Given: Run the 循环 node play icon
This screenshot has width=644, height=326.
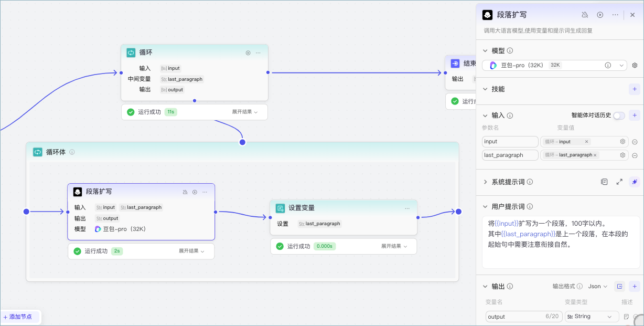Looking at the screenshot, I should (248, 53).
